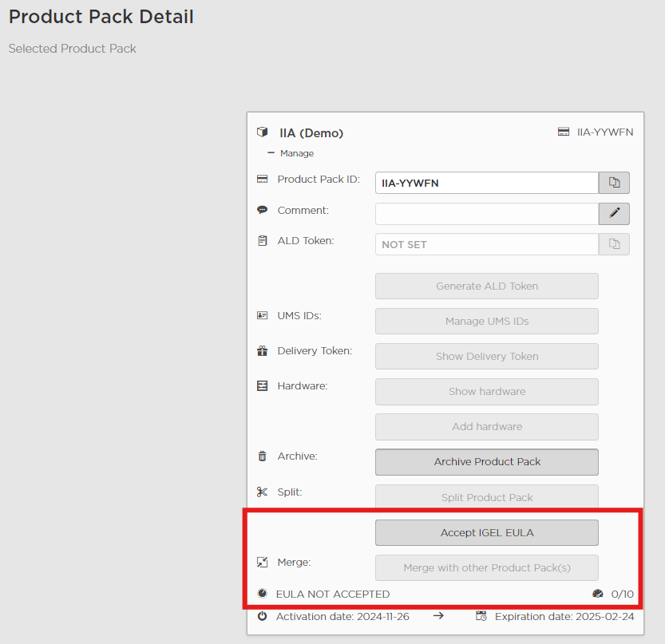665x644 pixels.
Task: Click the calendar icon beside Expiration date
Action: (481, 616)
